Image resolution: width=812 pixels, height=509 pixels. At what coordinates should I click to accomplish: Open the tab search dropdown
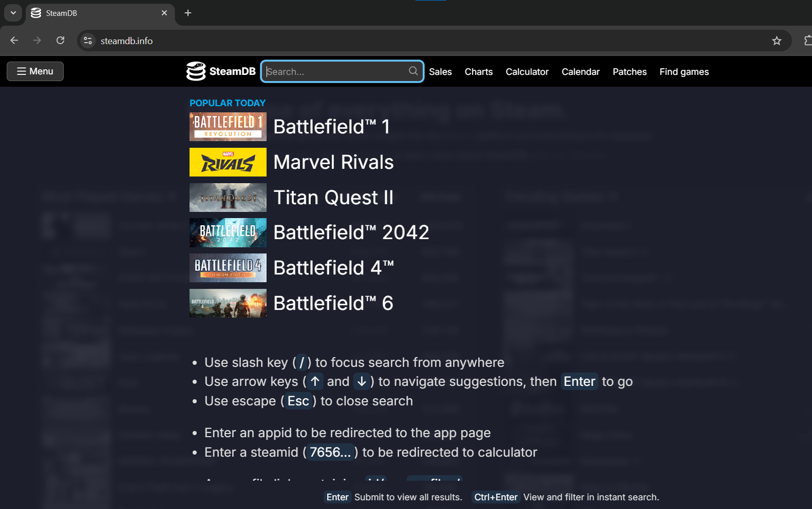coord(13,13)
